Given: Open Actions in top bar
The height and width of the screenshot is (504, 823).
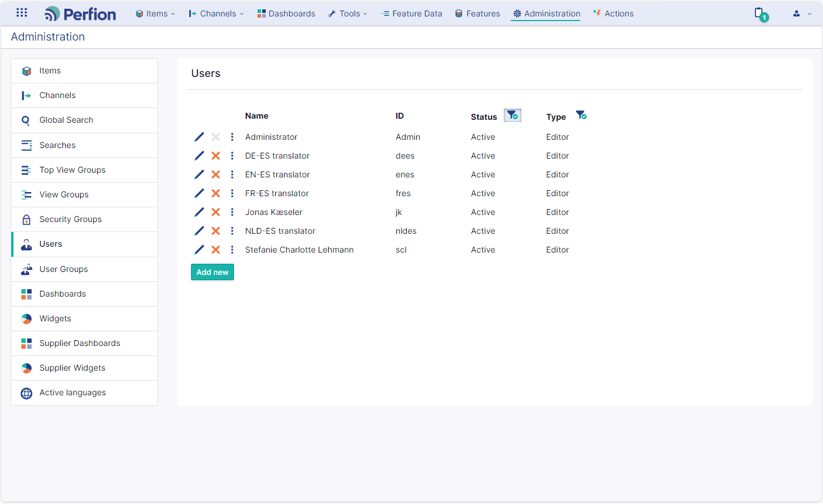Looking at the screenshot, I should coord(613,14).
